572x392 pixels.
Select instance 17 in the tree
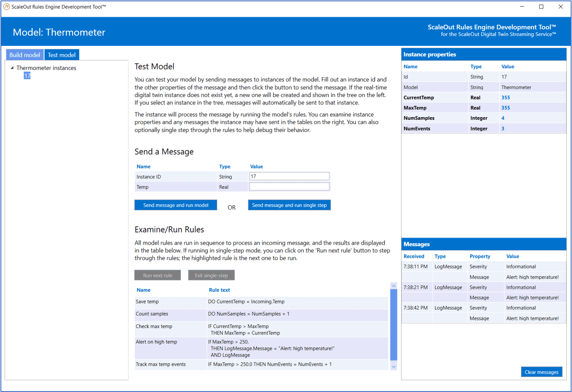pos(27,76)
